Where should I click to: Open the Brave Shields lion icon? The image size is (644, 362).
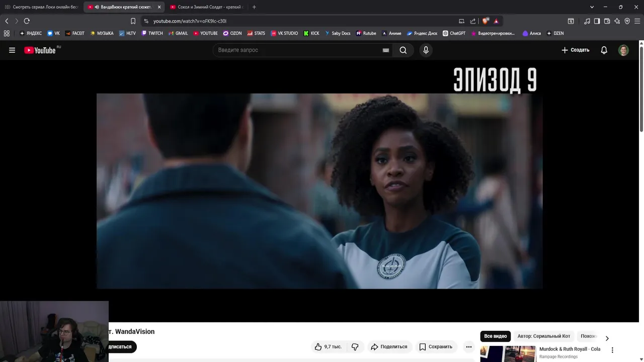[x=485, y=21]
